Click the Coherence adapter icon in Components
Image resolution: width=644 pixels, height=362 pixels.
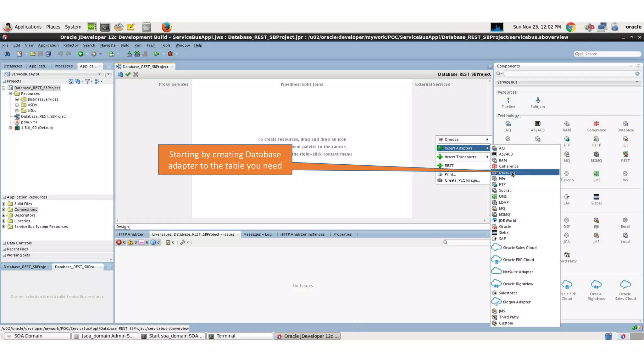tap(596, 124)
